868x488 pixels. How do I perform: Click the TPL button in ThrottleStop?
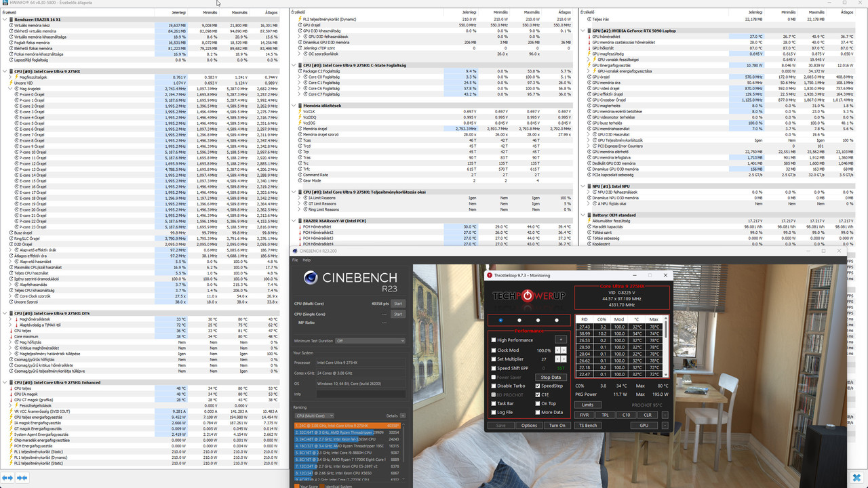click(x=605, y=415)
